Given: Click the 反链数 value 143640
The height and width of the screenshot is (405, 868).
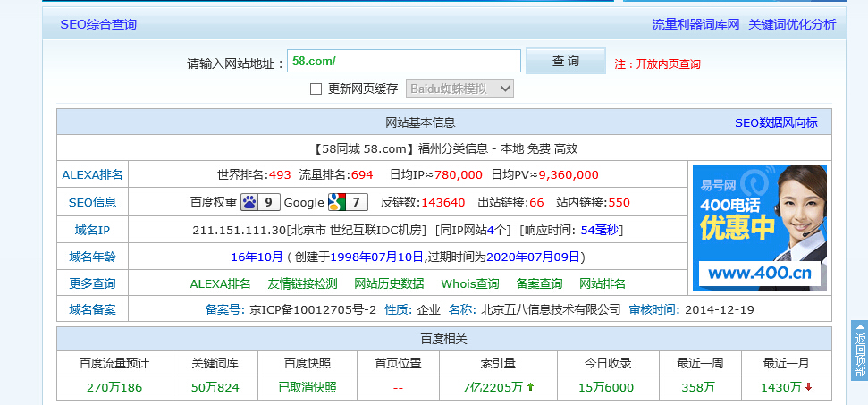Looking at the screenshot, I should [x=442, y=202].
